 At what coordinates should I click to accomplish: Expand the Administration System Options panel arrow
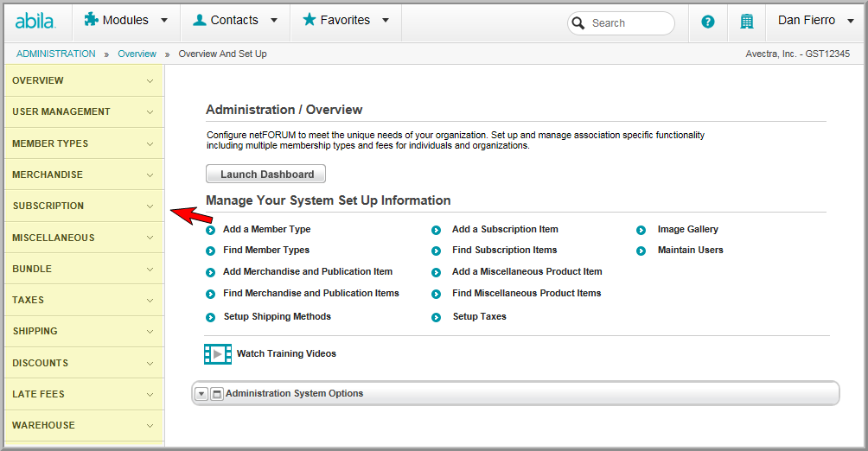(201, 394)
